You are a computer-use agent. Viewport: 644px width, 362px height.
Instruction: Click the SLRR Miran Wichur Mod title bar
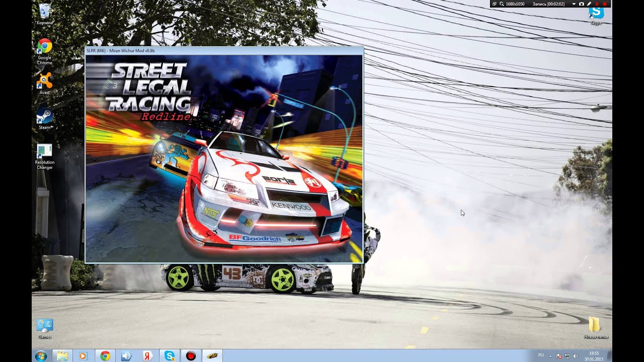click(224, 51)
